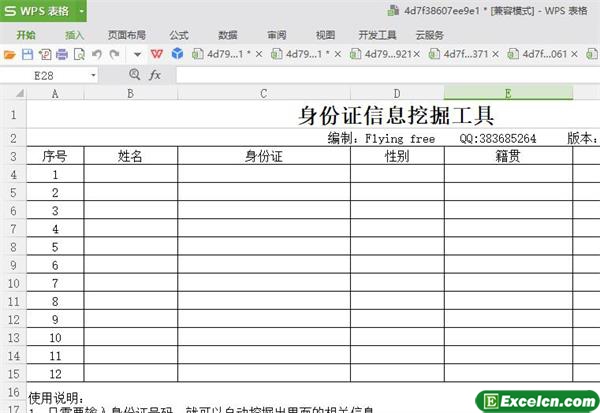Open the 审阅 ribbon tab
The image size is (600, 413).
[x=277, y=35]
